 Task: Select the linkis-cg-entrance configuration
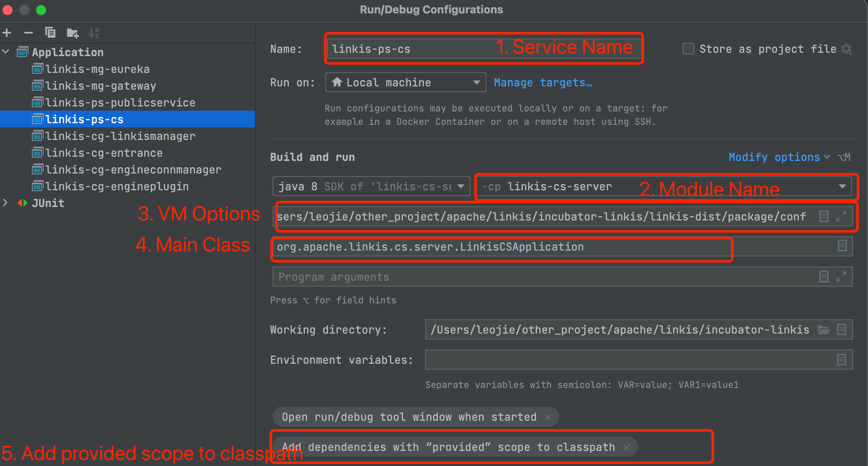[104, 153]
